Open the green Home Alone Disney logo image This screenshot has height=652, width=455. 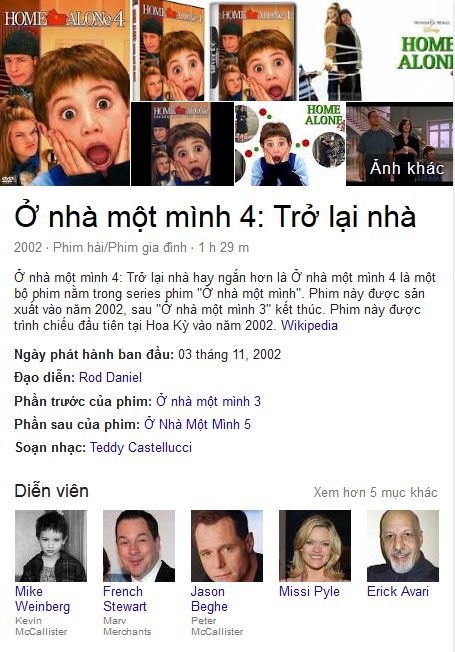[x=420, y=50]
